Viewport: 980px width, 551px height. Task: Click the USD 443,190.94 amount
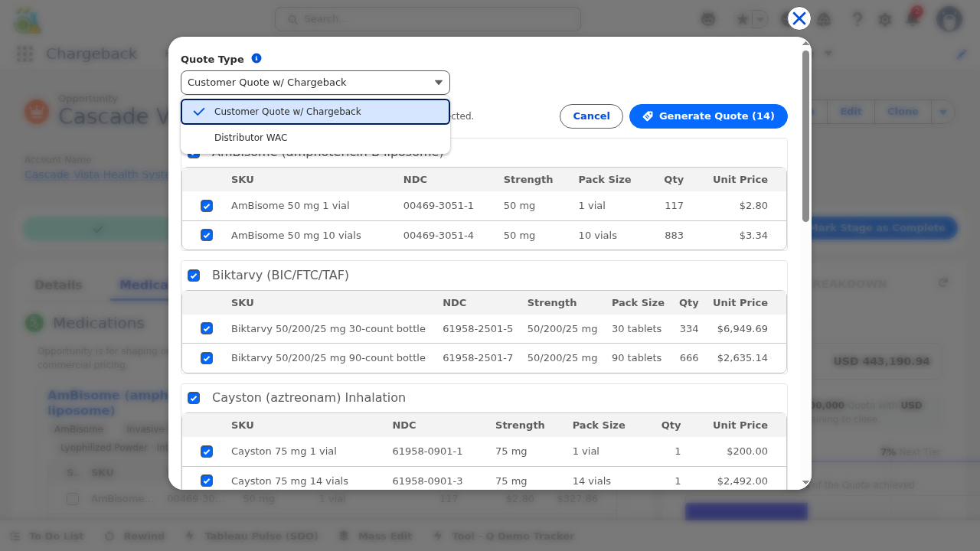point(881,361)
